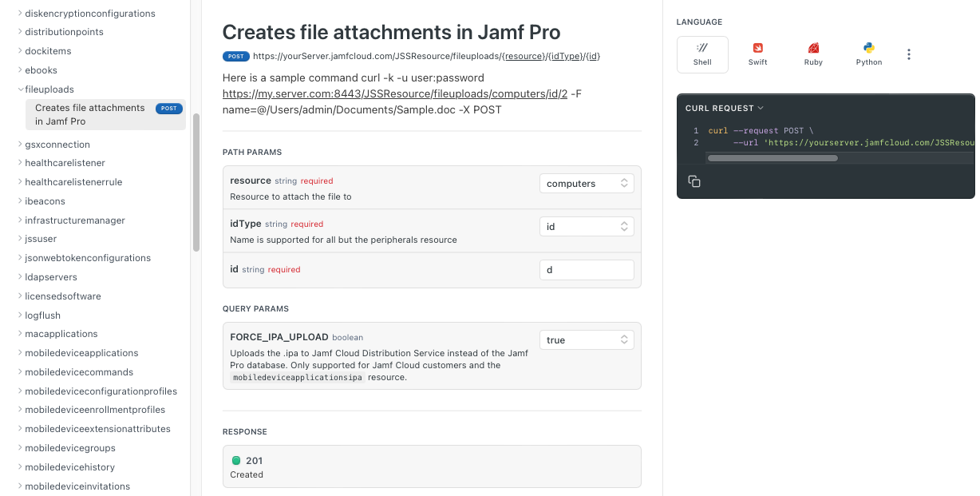Click the RESPONSE section label

tap(245, 432)
